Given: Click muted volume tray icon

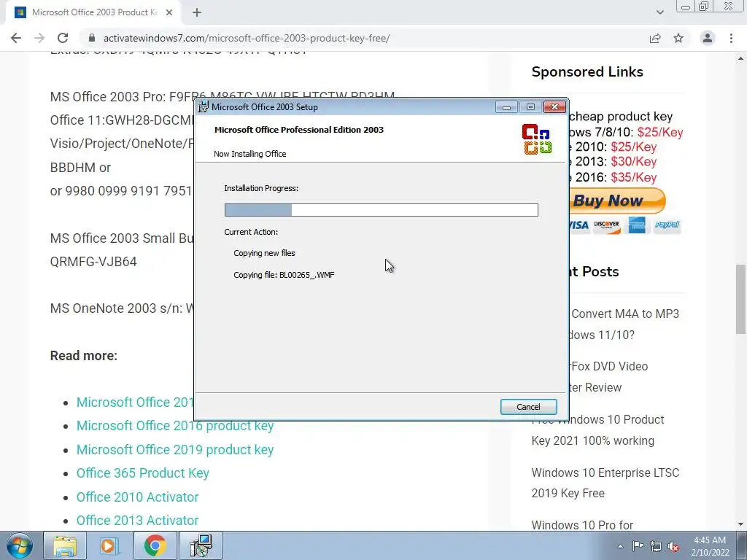Looking at the screenshot, I should pos(673,546).
